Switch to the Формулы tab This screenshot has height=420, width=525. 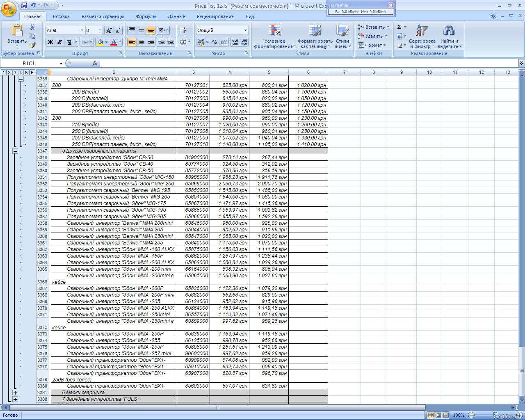click(146, 16)
